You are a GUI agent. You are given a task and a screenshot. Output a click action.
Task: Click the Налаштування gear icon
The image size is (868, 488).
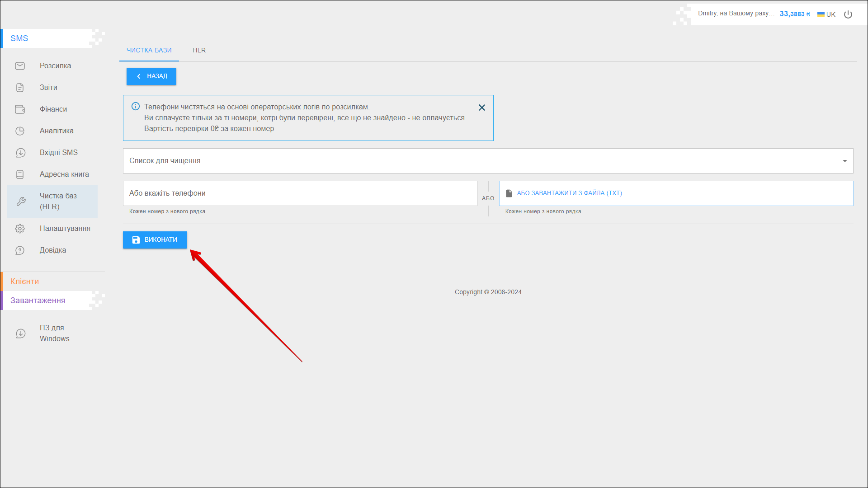tap(20, 229)
